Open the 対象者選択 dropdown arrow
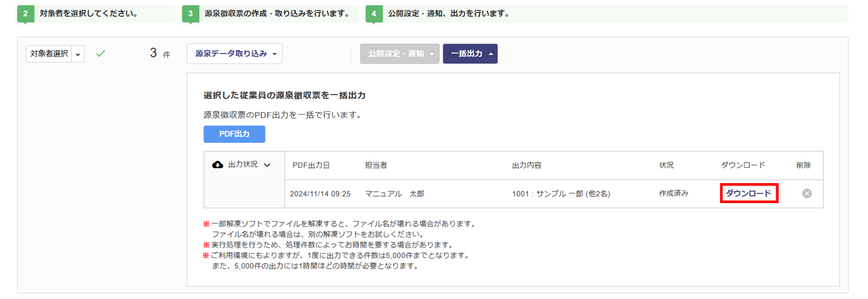Screen dimensions: 868x299 (x=78, y=54)
